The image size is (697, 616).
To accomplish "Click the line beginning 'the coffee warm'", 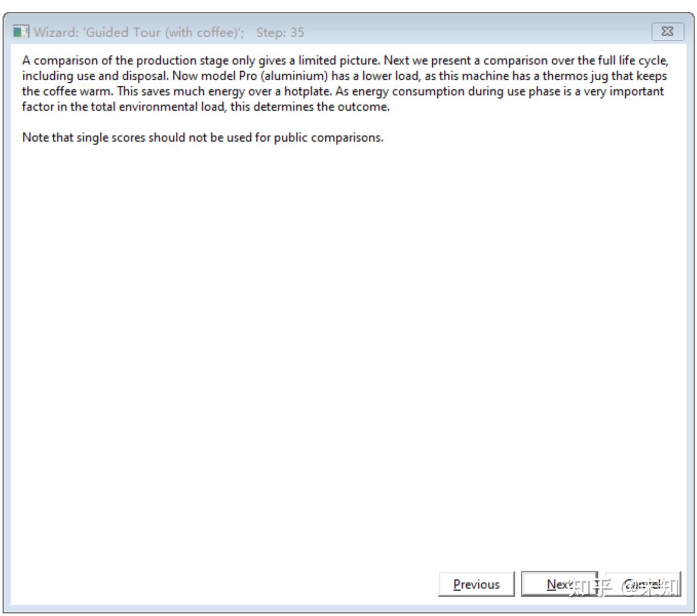I will pyautogui.click(x=343, y=92).
